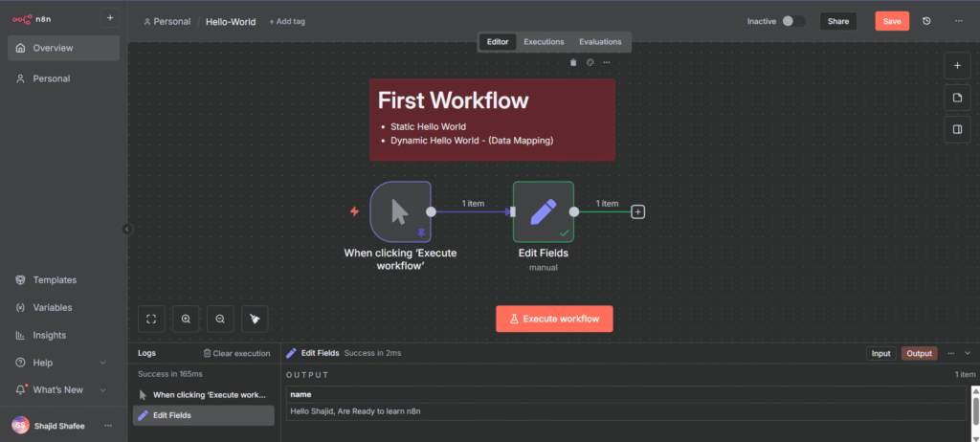
Task: Delete the sticky note with trash icon
Action: [573, 63]
